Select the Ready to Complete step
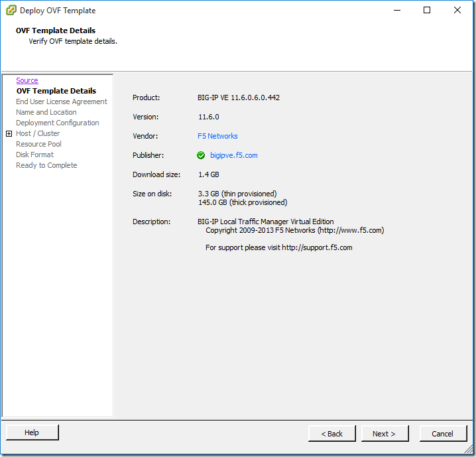 46,165
